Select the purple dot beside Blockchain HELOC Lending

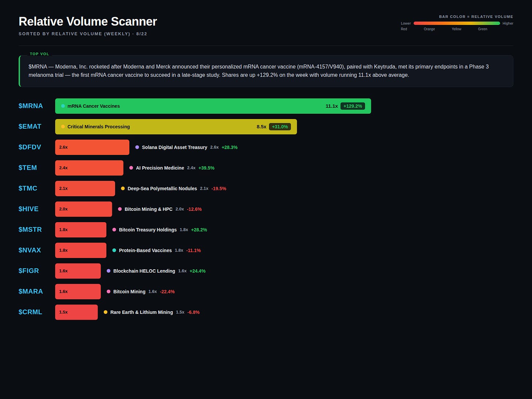click(109, 271)
